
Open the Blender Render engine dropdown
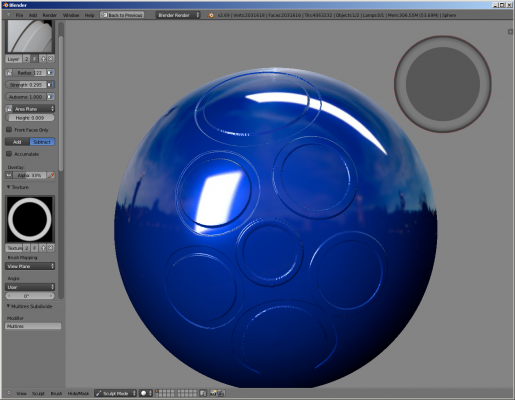pos(178,15)
